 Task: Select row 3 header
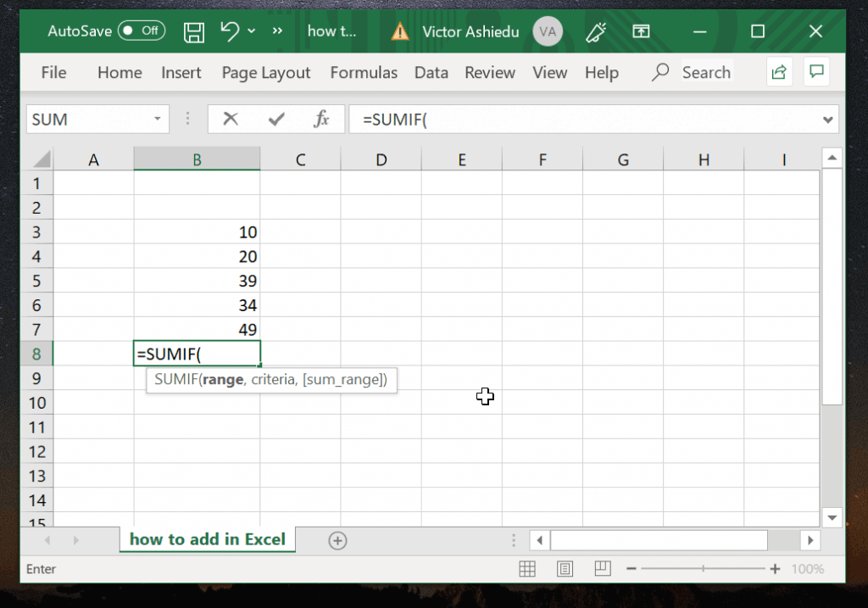tap(36, 232)
